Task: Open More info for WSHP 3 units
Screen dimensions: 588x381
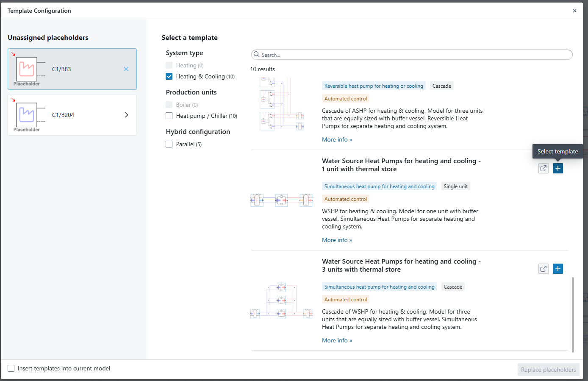Action: pos(337,340)
